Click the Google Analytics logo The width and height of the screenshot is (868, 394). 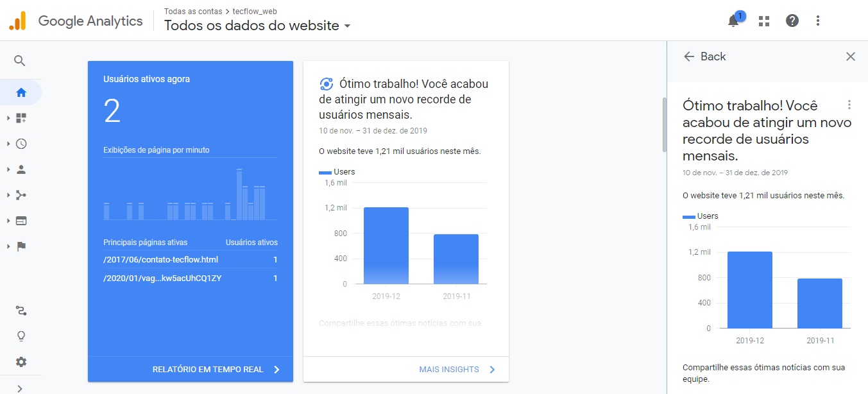[76, 21]
